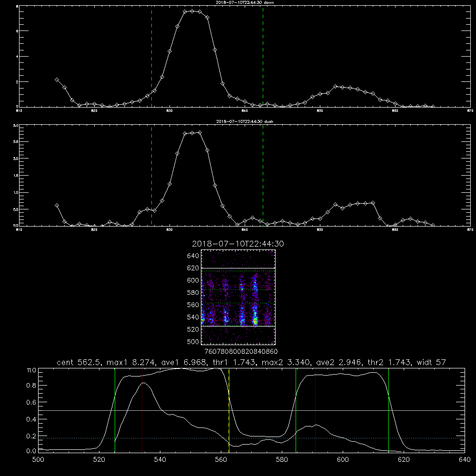Click the first diamond data point of dusk curve

(57, 206)
